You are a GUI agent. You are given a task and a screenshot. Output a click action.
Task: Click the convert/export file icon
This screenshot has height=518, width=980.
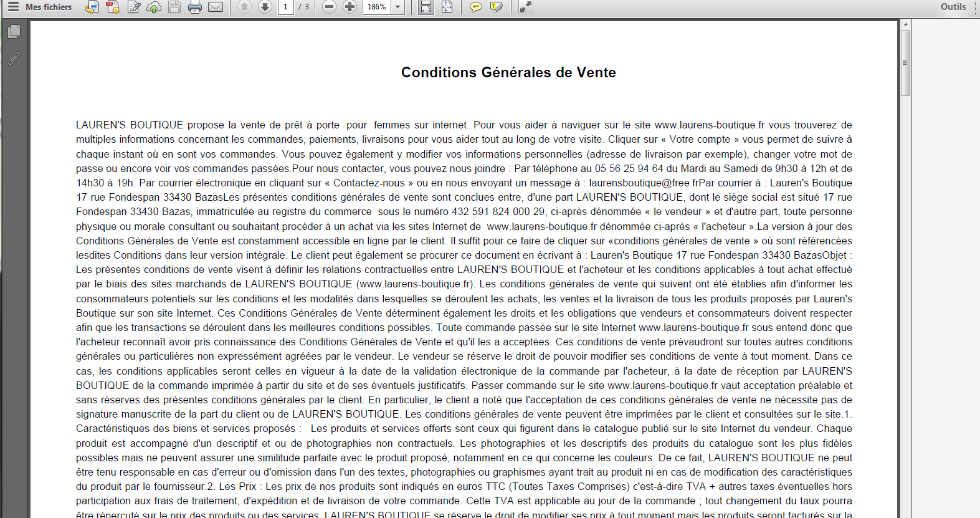click(x=92, y=7)
